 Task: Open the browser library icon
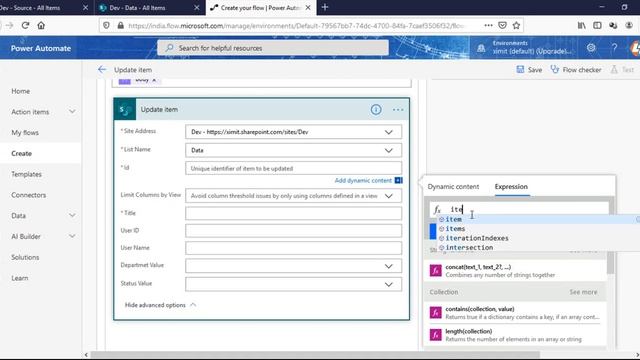click(582, 25)
